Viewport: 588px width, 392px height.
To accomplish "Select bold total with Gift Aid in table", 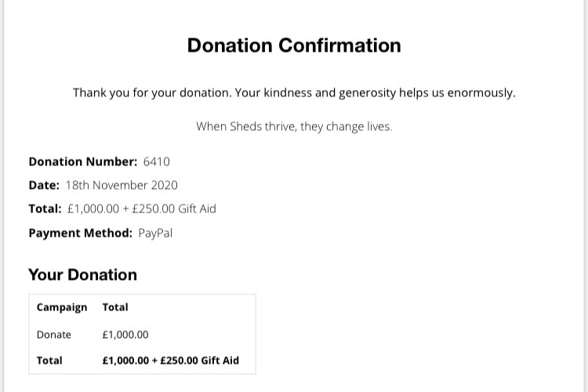I will 171,361.
